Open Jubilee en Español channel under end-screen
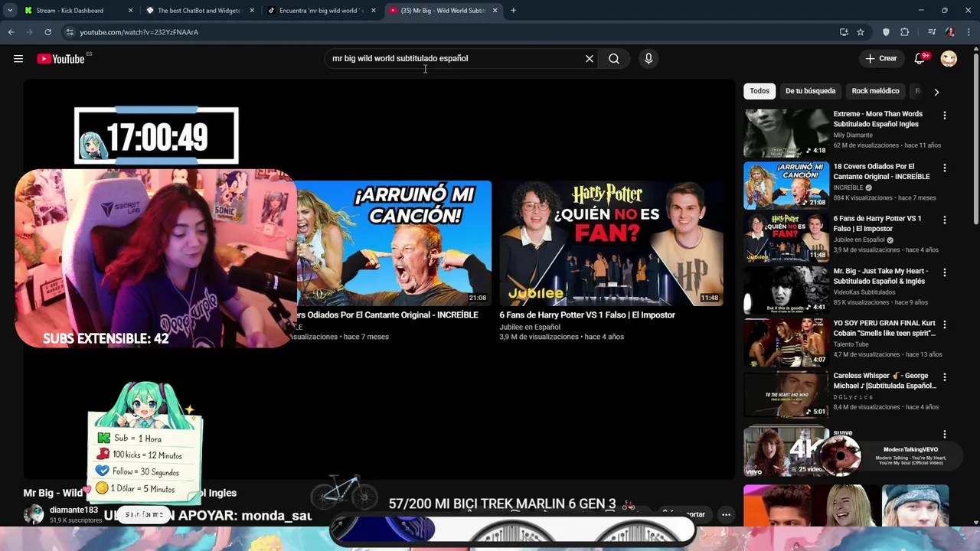 pos(530,328)
